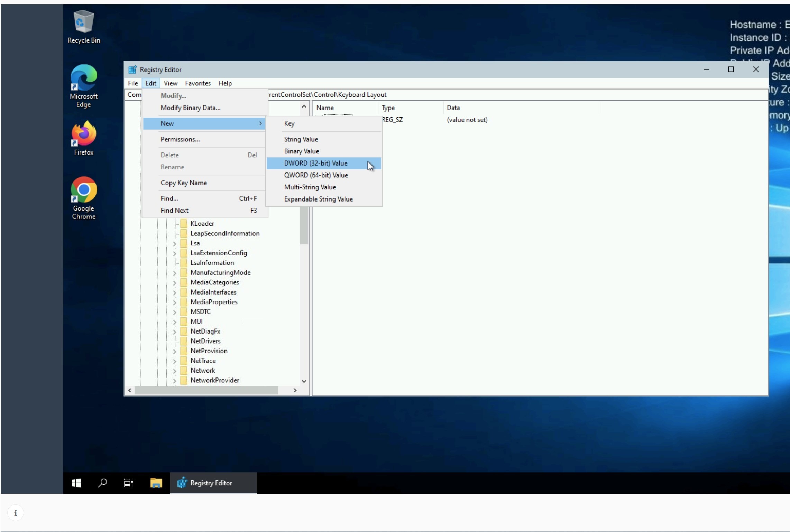
Task: Create a new Expandable String Value
Action: (x=324, y=199)
